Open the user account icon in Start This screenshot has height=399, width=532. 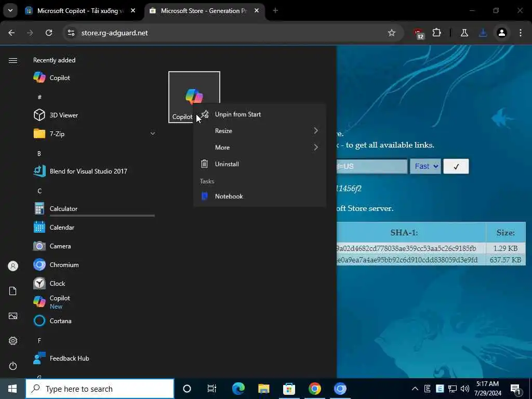(13, 266)
